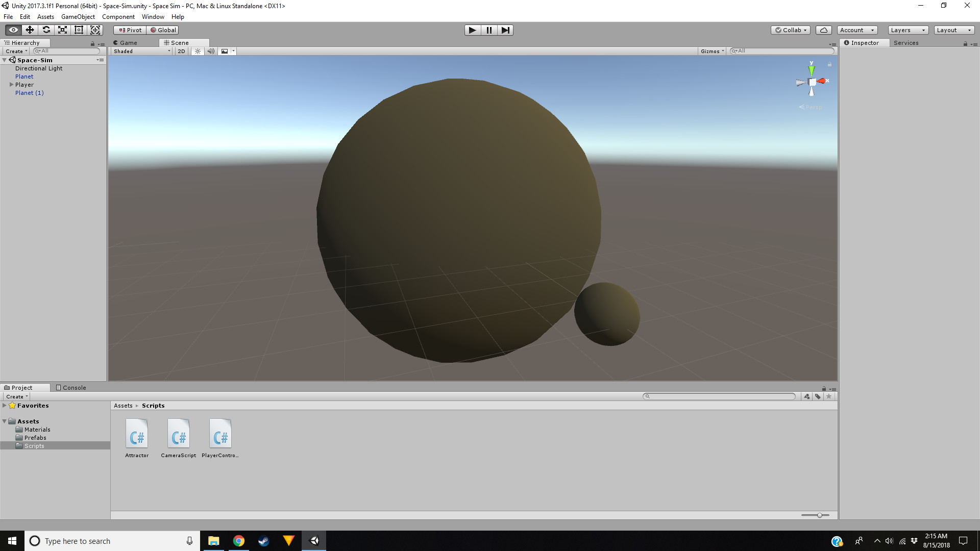Expand the Player object in Hierarchy
Viewport: 980px width, 551px height.
tap(11, 85)
